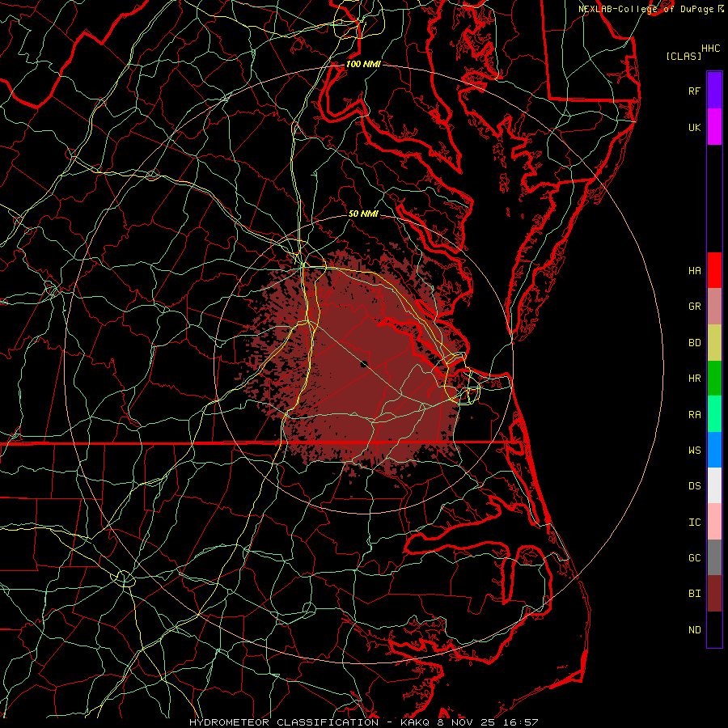
Task: Click the GC legend label
Action: click(694, 558)
